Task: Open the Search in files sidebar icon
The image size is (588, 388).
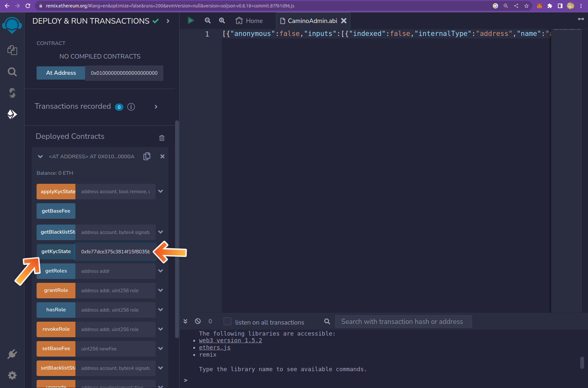Action: 12,72
